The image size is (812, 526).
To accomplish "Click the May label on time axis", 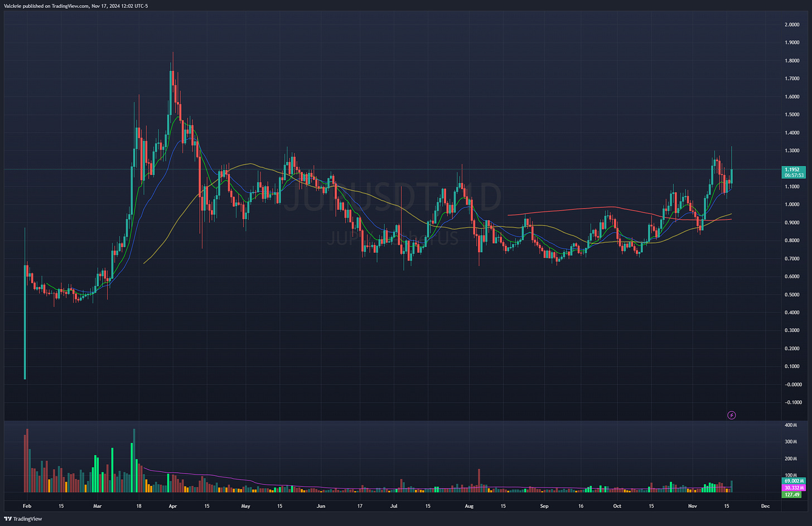I will click(x=246, y=506).
